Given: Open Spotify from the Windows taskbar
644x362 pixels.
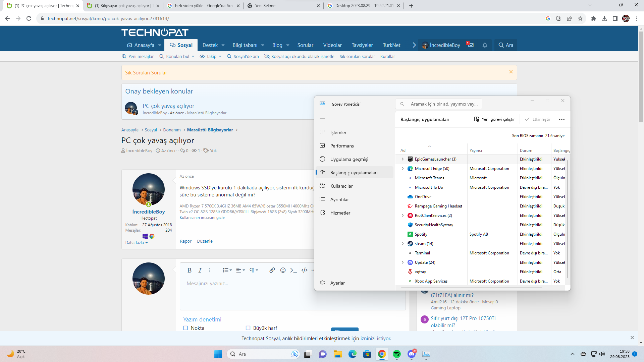Looking at the screenshot, I should pos(396,354).
